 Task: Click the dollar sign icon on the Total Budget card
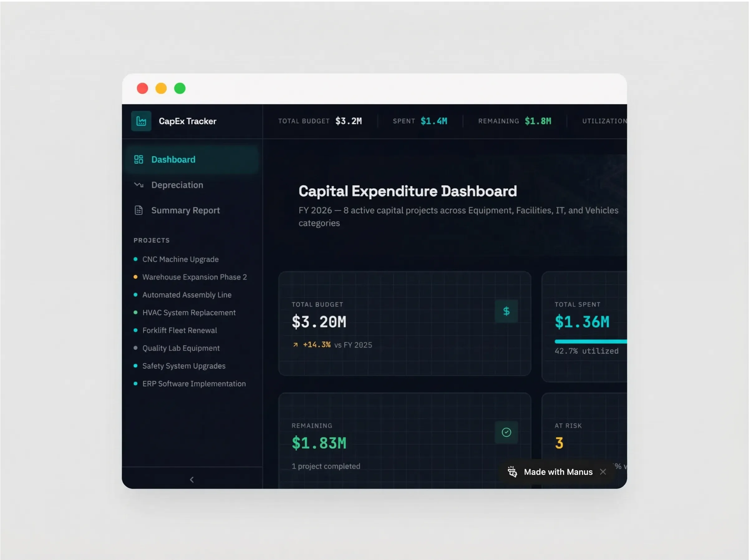tap(506, 311)
